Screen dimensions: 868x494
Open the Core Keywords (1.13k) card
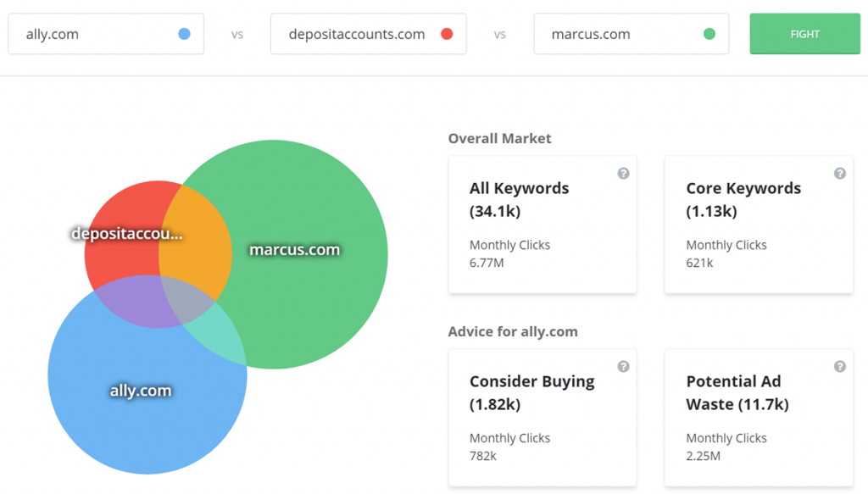[759, 225]
